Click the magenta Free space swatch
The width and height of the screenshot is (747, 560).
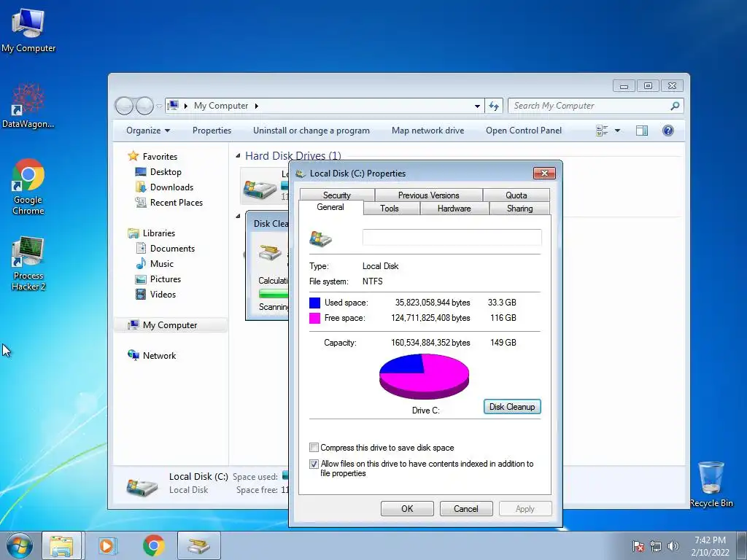314,318
